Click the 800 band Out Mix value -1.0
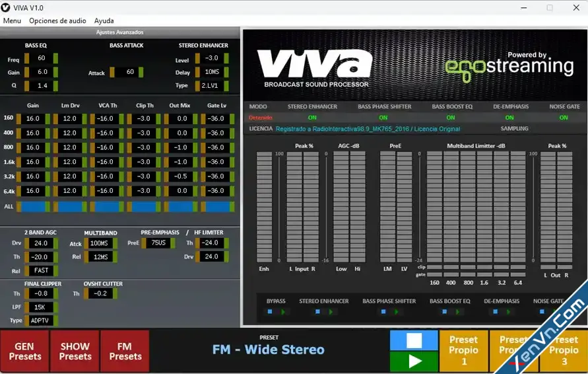Image resolution: width=588 pixels, height=374 pixels. pos(181,147)
